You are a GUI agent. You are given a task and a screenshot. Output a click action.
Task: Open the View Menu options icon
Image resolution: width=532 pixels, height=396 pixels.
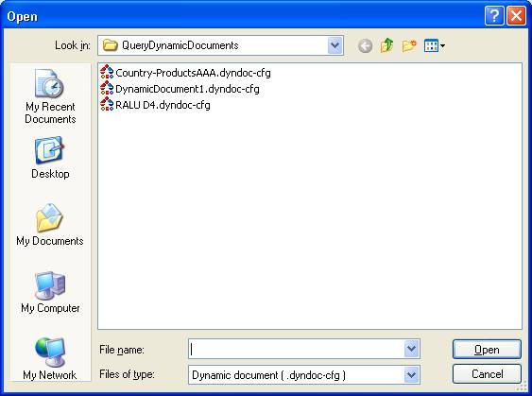coord(435,45)
